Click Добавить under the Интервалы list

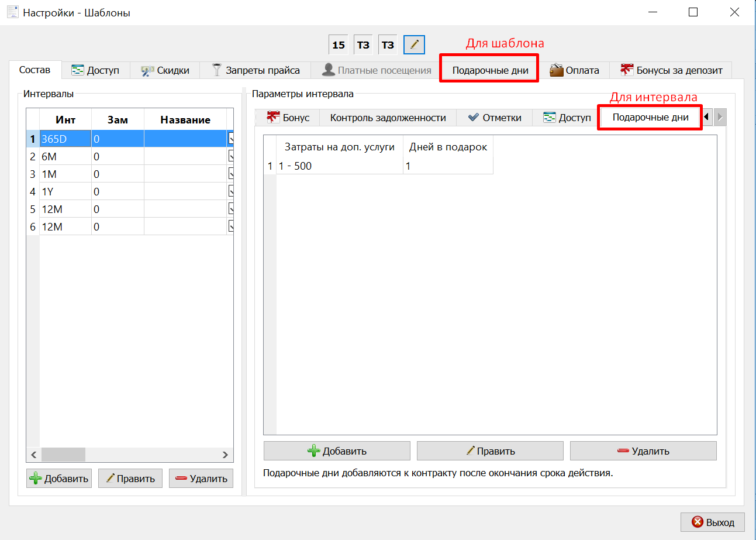59,478
